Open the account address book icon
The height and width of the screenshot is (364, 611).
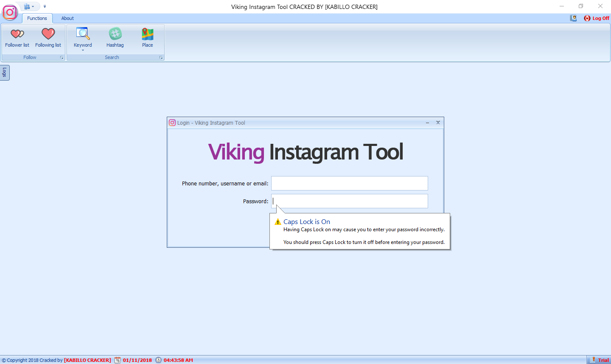[x=573, y=18]
